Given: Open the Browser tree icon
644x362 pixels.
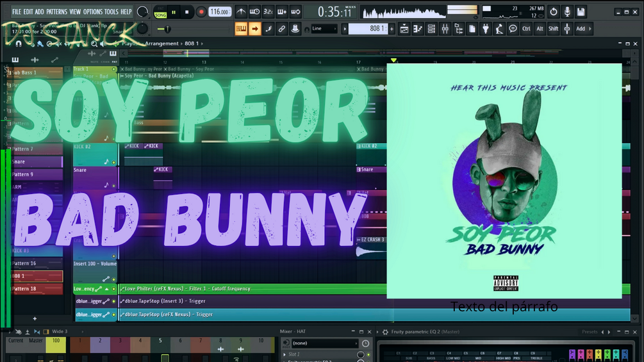Looking at the screenshot, I should [x=458, y=29].
